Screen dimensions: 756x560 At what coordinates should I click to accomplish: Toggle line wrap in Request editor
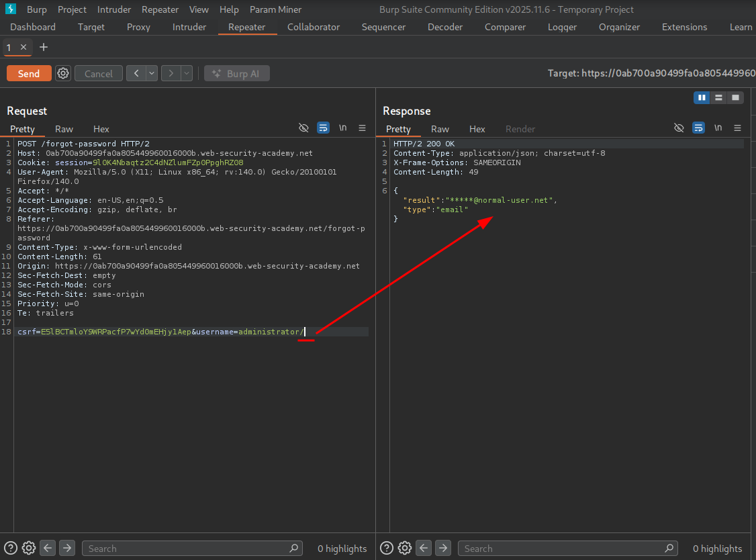323,128
